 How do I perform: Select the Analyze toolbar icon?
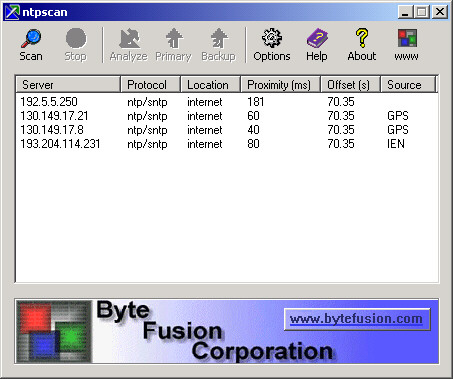(x=129, y=38)
